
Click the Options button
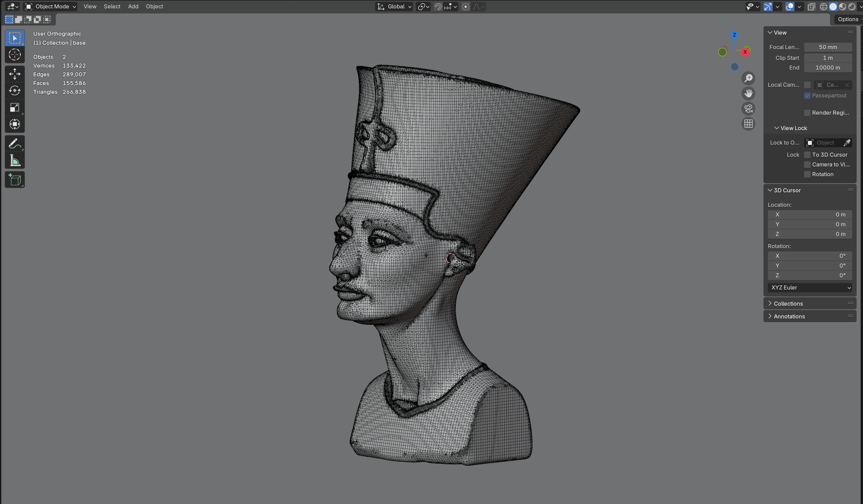848,20
